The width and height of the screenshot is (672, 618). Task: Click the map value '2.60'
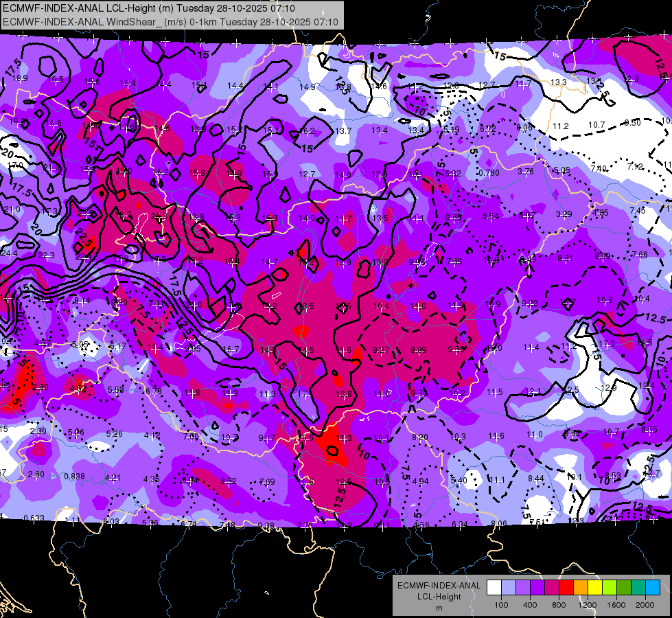tap(36, 474)
